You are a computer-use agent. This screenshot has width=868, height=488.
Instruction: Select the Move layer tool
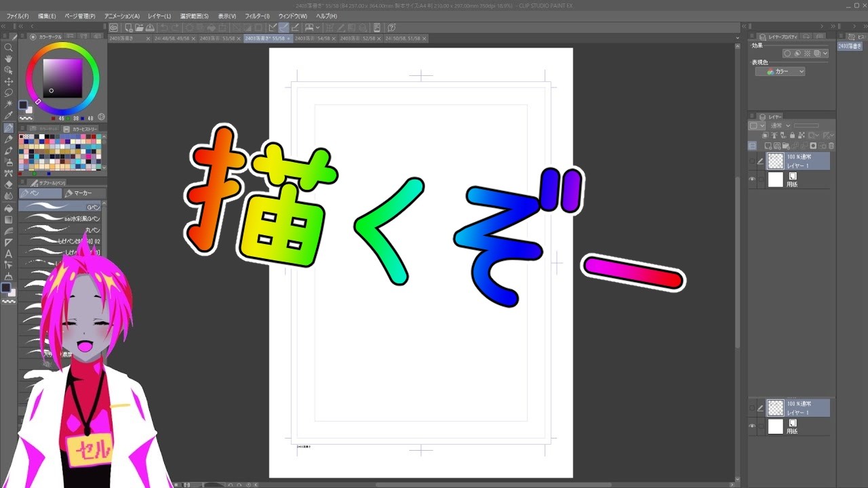point(9,81)
